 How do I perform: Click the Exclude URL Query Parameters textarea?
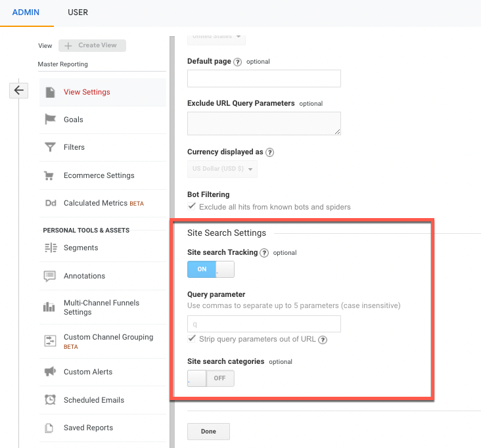point(264,123)
